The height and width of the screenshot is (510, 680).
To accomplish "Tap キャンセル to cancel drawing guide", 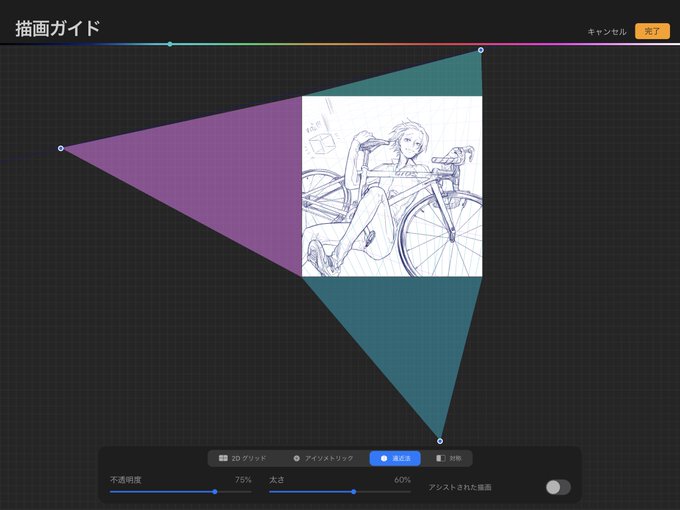I will tap(607, 32).
